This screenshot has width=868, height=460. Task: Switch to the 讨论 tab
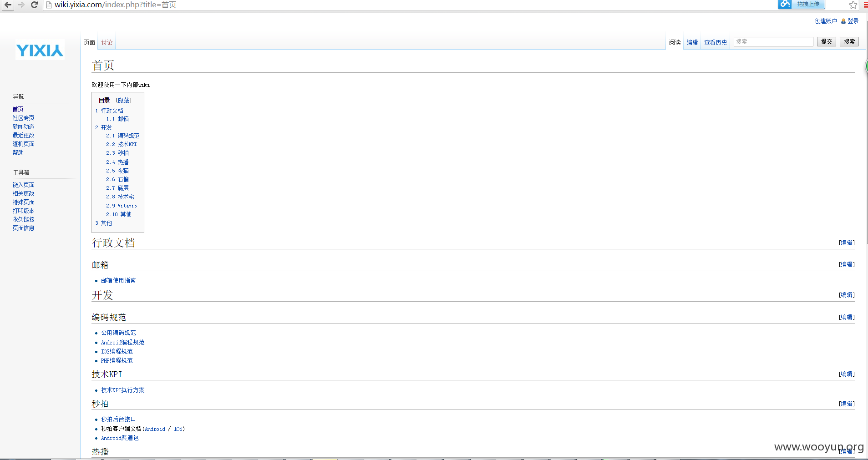click(x=107, y=42)
